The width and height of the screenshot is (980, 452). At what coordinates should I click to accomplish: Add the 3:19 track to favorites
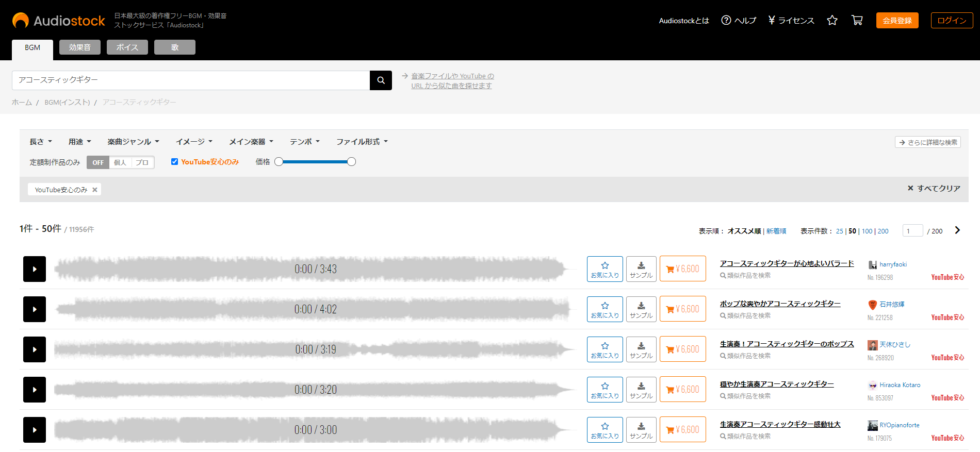(x=605, y=349)
